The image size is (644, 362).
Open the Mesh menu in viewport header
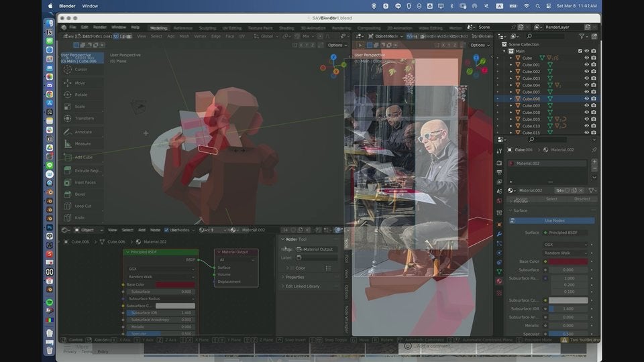(x=184, y=36)
